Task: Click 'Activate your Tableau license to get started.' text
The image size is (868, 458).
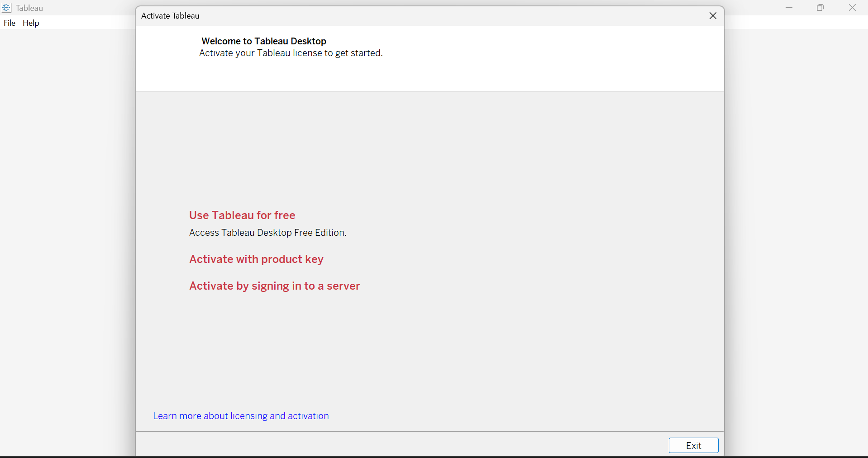Action: (291, 53)
